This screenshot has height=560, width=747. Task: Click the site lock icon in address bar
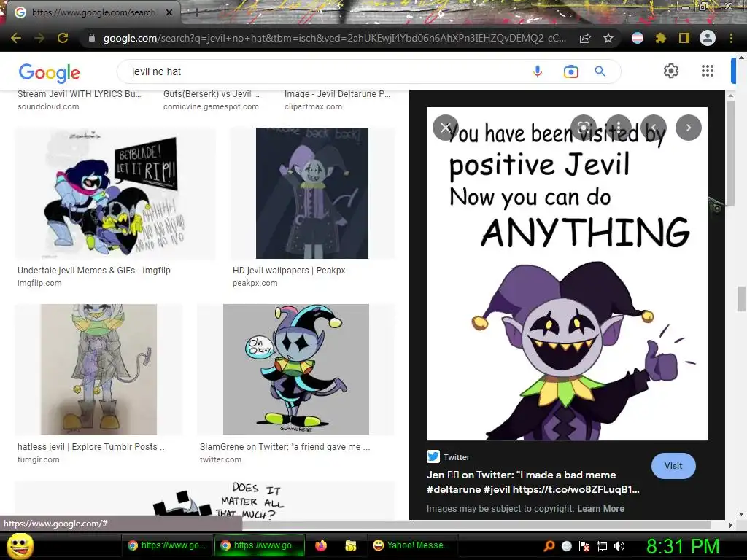pyautogui.click(x=92, y=38)
